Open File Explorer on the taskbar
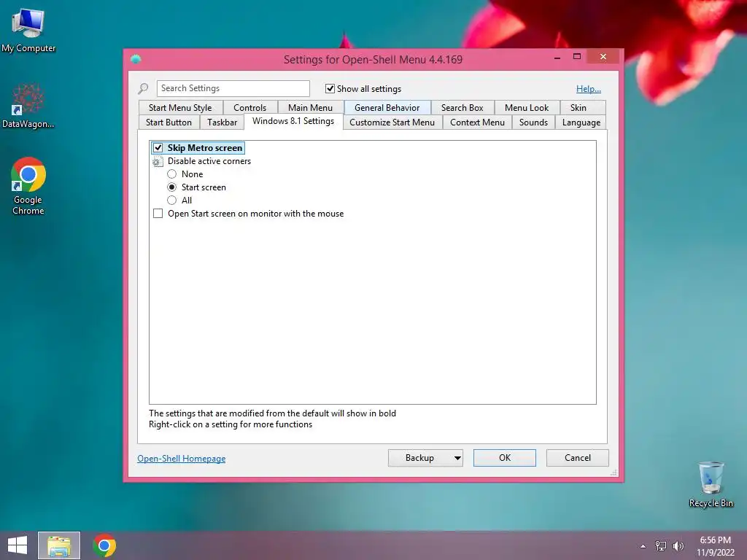The width and height of the screenshot is (747, 560). coord(59,545)
